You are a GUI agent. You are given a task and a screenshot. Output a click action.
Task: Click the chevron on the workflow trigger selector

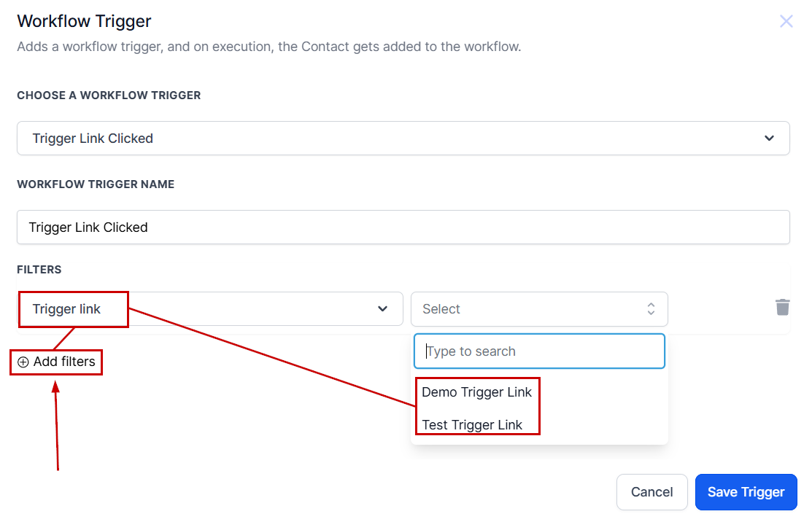(x=769, y=138)
